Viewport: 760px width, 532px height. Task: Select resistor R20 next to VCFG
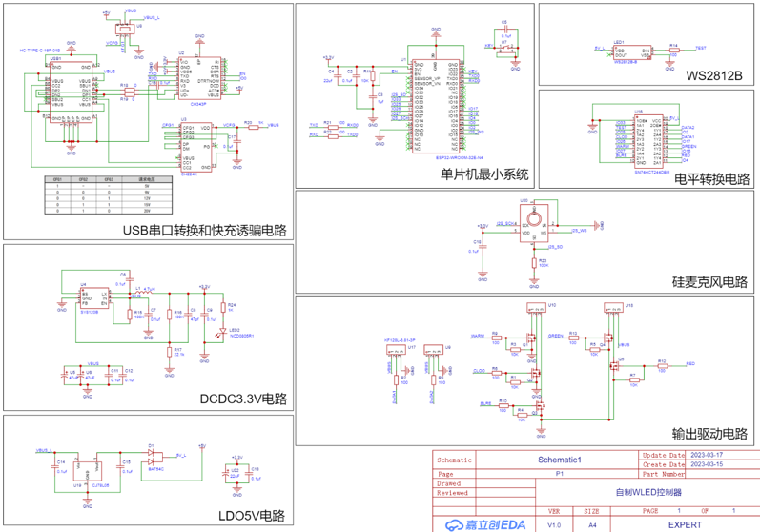(252, 128)
